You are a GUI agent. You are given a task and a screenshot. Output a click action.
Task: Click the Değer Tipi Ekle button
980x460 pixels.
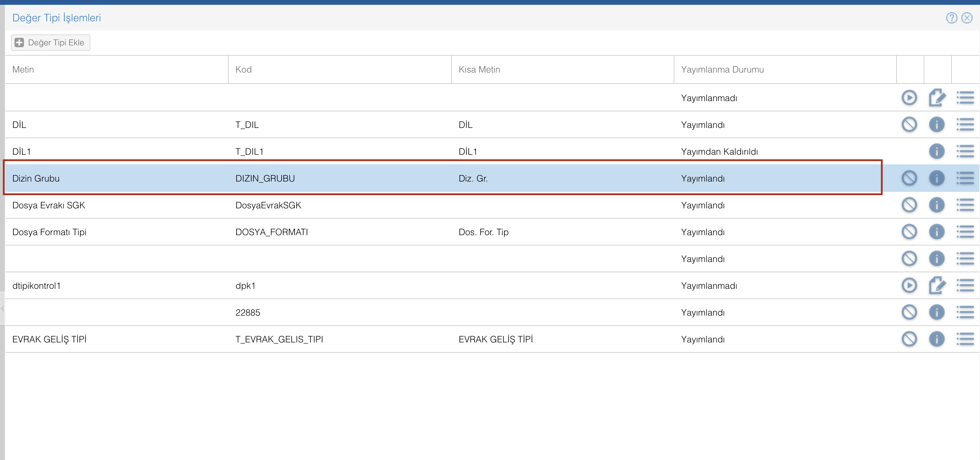coord(50,42)
